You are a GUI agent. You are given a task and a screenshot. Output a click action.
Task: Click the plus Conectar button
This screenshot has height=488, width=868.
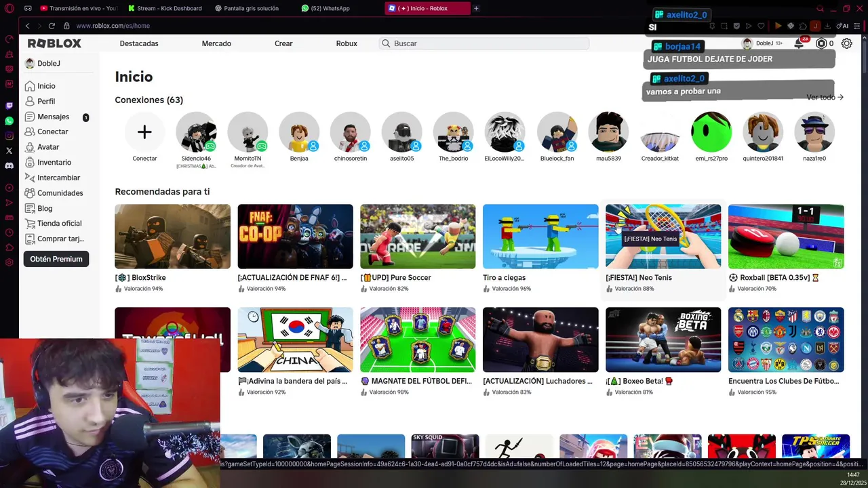pyautogui.click(x=144, y=132)
